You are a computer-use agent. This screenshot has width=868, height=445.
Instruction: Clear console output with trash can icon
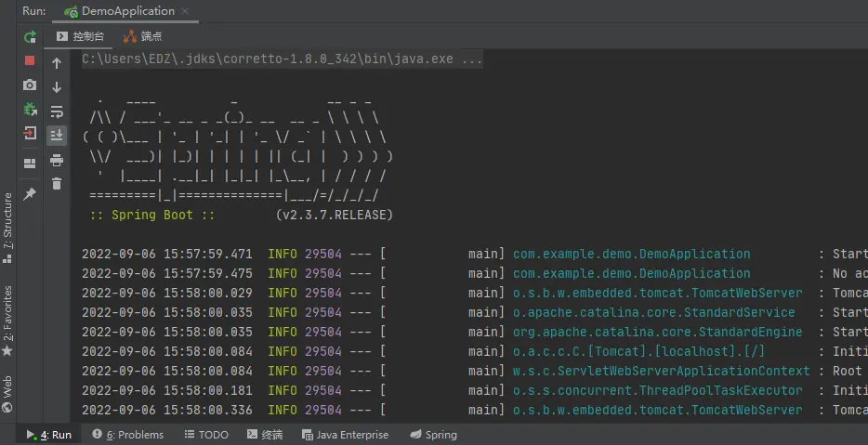click(x=57, y=184)
